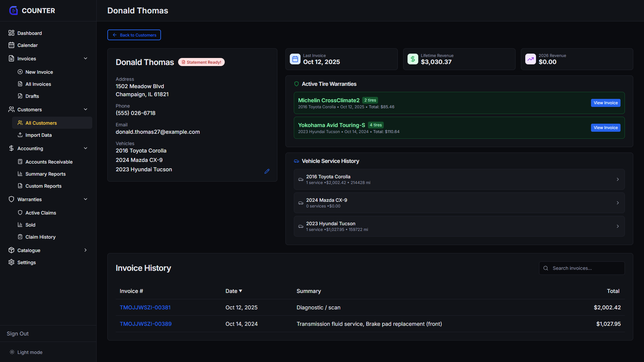Click the Sold chart icon
644x362 pixels.
[x=20, y=225]
